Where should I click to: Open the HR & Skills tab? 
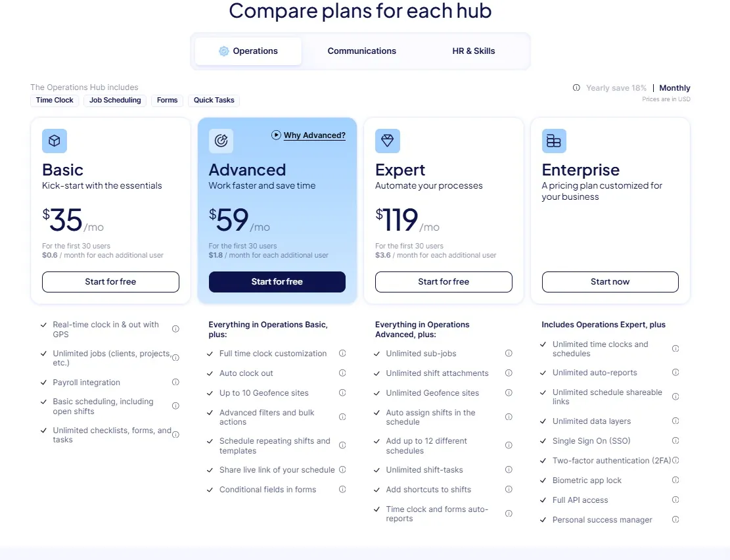pyautogui.click(x=474, y=51)
